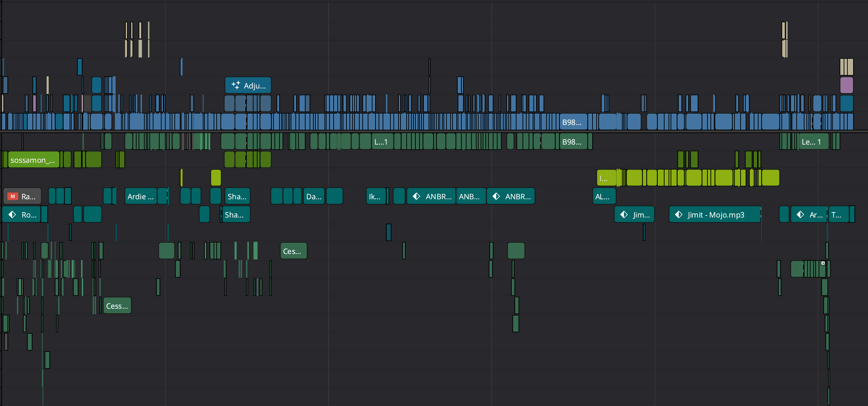Select the Ardie teal audio clip
This screenshot has width=868, height=406.
[140, 196]
